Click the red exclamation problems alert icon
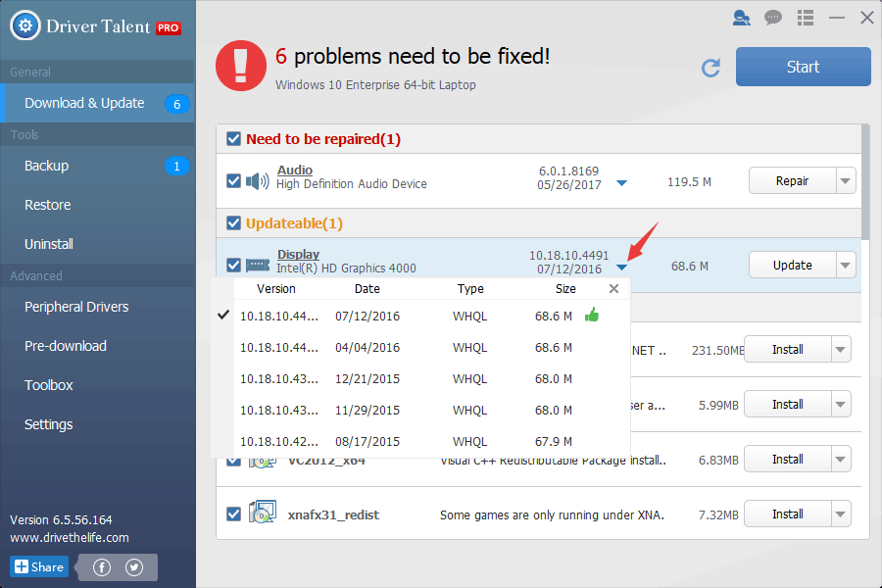 click(241, 65)
